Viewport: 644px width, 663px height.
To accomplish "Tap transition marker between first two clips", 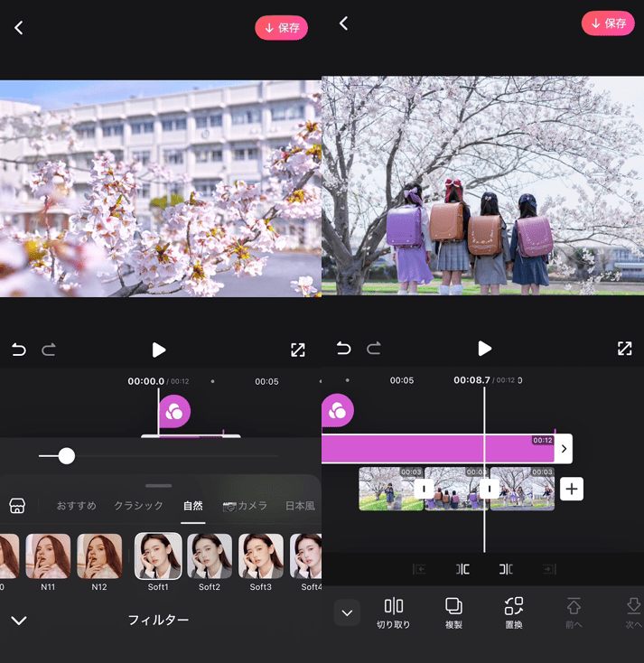I will (x=424, y=489).
